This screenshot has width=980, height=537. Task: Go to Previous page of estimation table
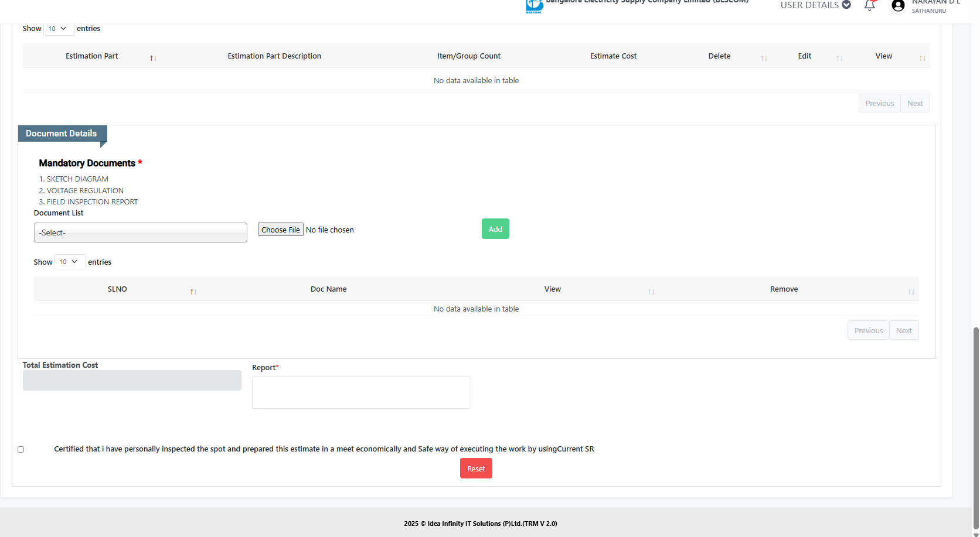880,104
